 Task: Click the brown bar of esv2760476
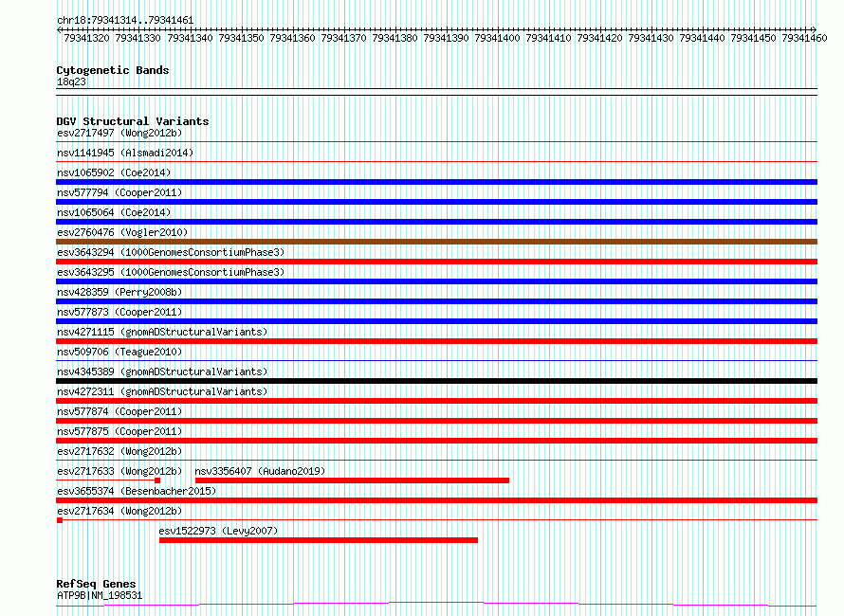coord(436,242)
